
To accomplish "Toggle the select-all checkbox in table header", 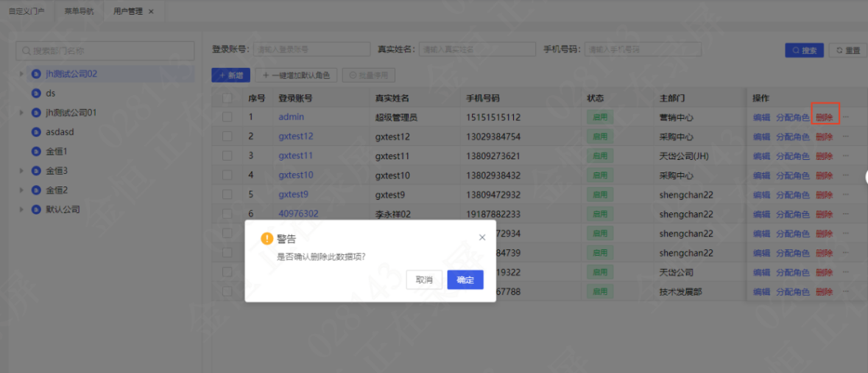I will (x=227, y=98).
